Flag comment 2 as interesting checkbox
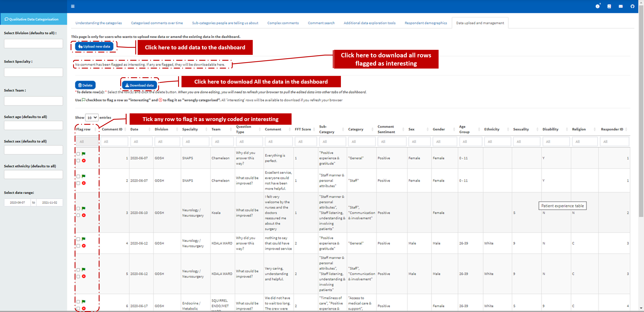This screenshot has height=312, width=644. [78, 177]
